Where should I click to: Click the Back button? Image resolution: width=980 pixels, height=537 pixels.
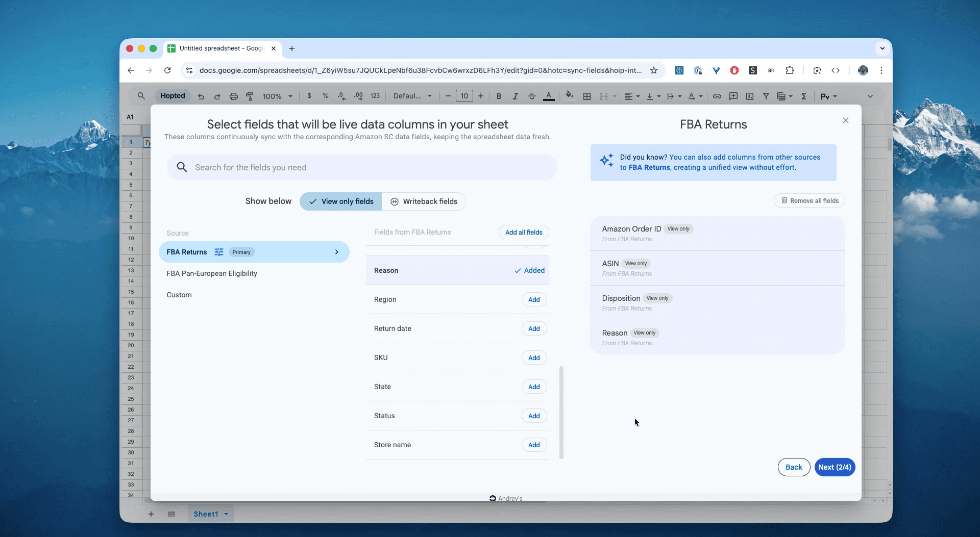pos(794,467)
